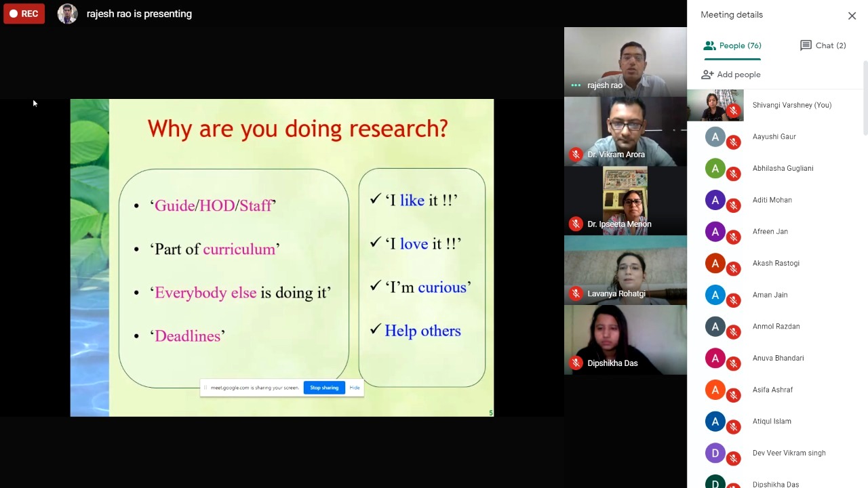Image resolution: width=868 pixels, height=488 pixels.
Task: Click Dipshikha Das's video tile
Action: tap(625, 339)
